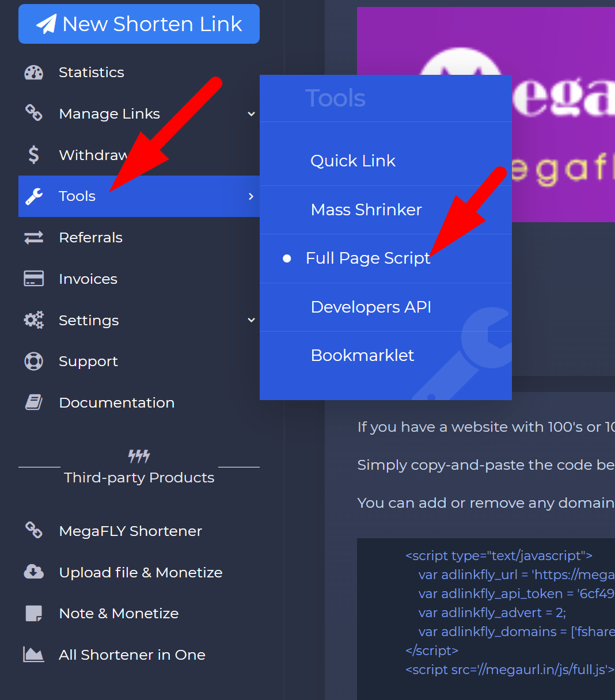Click the New Shorten Link button
615x700 pixels.
(139, 24)
